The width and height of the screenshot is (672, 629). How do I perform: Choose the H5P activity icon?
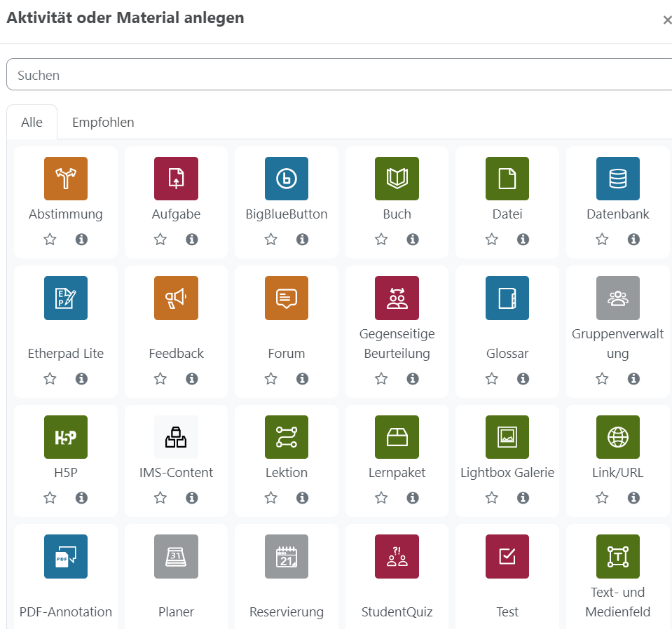(66, 438)
